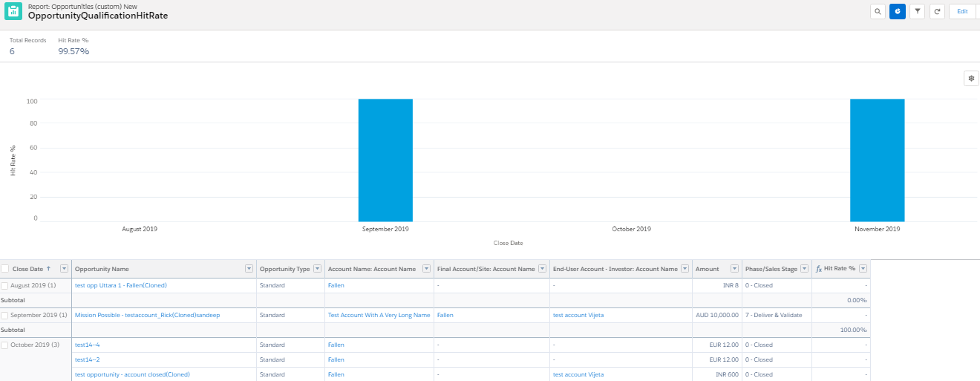Click the October 2019 axis label

coord(632,229)
